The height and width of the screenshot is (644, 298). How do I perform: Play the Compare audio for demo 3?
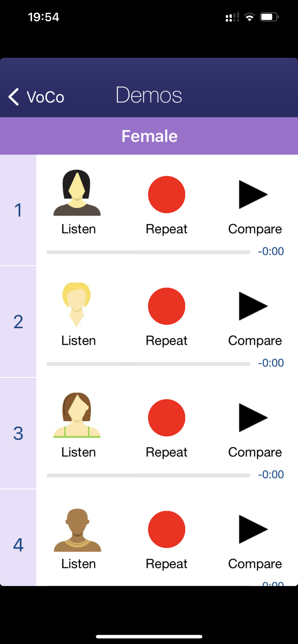(x=253, y=418)
